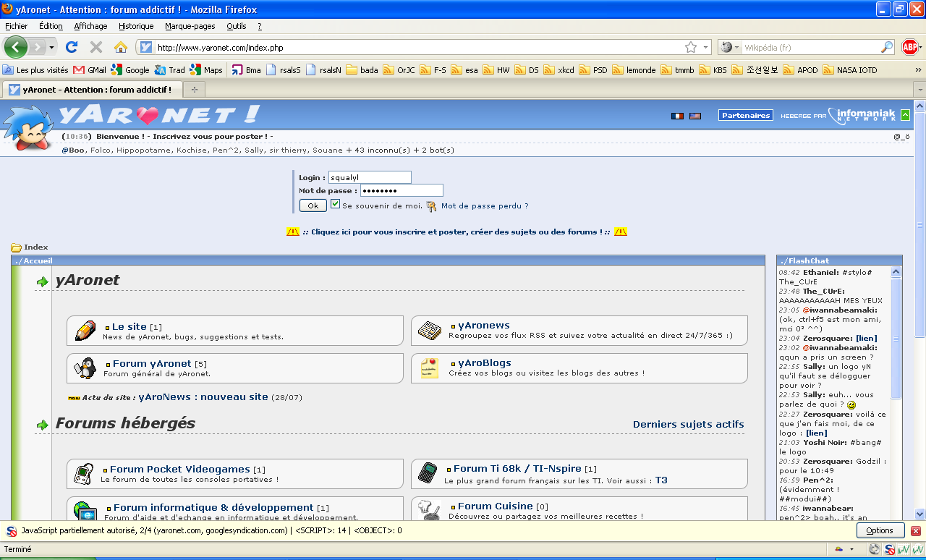The image size is (926, 560).
Task: Click the Adblock Plus ABP icon
Action: tap(909, 47)
